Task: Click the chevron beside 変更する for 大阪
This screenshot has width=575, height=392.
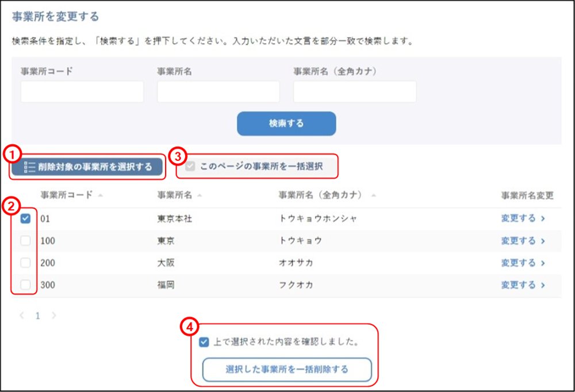Action: [542, 263]
